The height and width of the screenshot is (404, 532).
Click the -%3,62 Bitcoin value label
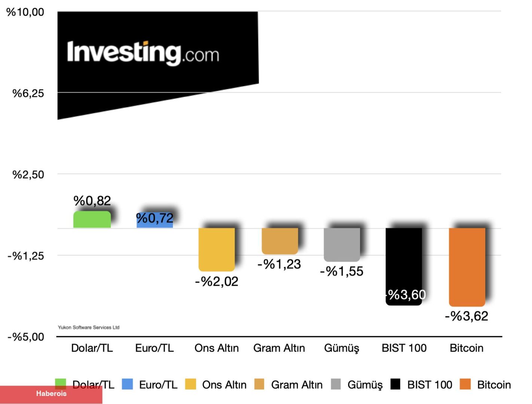click(x=467, y=316)
